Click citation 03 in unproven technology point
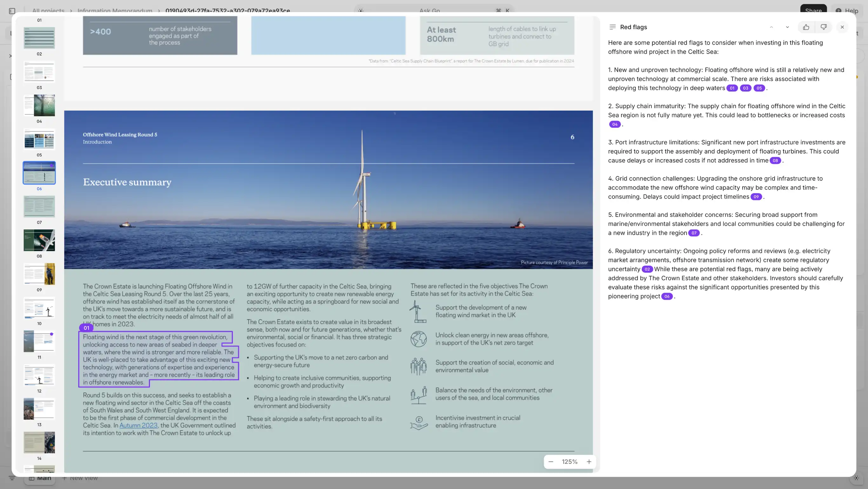This screenshot has height=489, width=868. click(x=745, y=88)
